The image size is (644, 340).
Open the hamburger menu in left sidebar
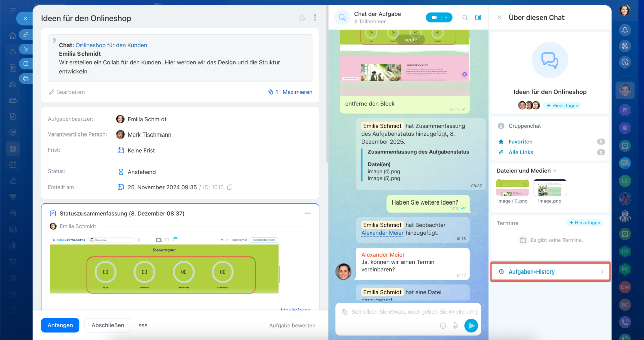pos(13,10)
